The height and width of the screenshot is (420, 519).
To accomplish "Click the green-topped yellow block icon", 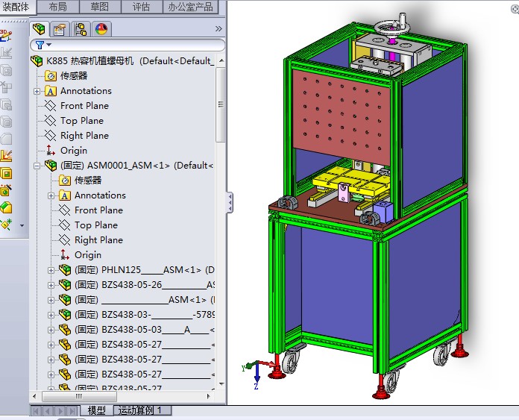I will click(6, 207).
